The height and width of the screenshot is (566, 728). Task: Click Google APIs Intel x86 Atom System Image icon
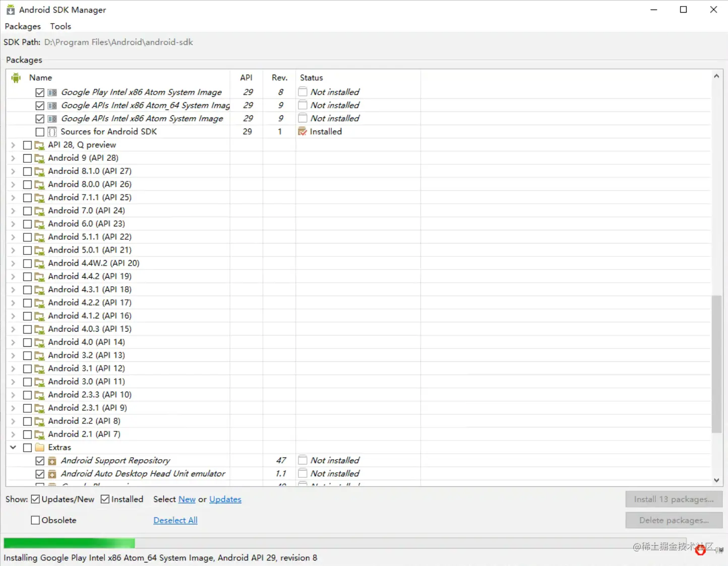point(52,118)
